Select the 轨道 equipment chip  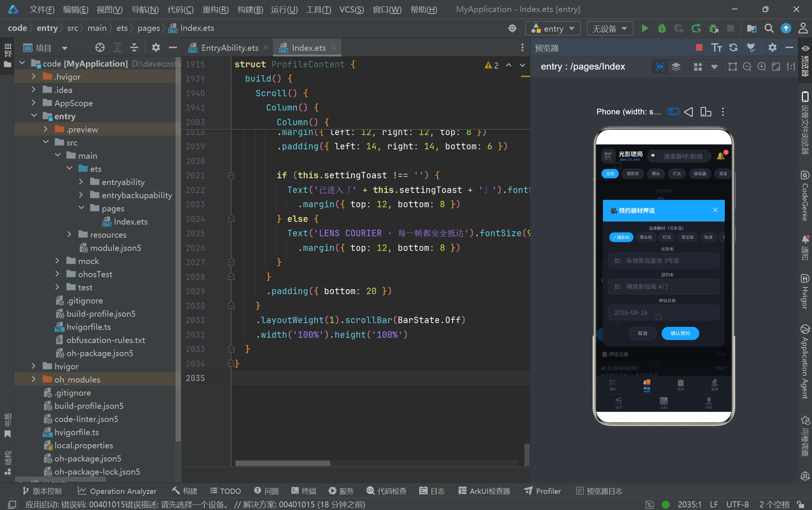708,237
